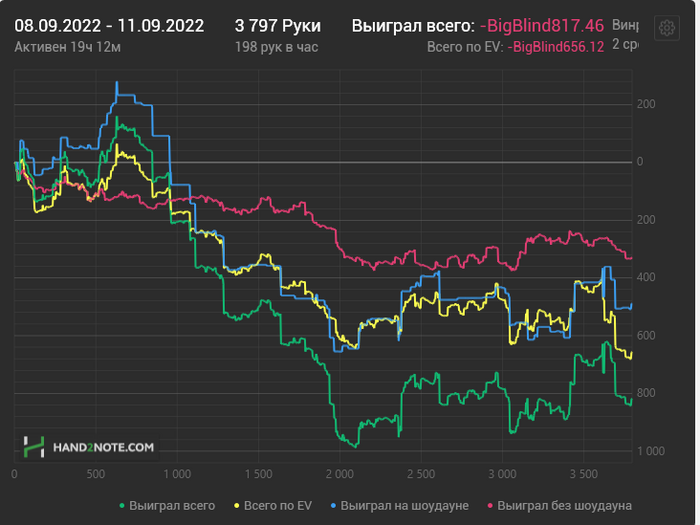The width and height of the screenshot is (700, 525).
Task: Click the y-axis label '0'
Action: [x=640, y=162]
